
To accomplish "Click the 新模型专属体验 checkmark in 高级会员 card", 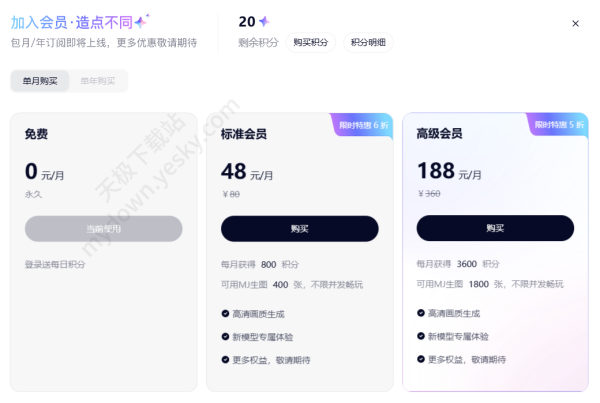I will [421, 337].
